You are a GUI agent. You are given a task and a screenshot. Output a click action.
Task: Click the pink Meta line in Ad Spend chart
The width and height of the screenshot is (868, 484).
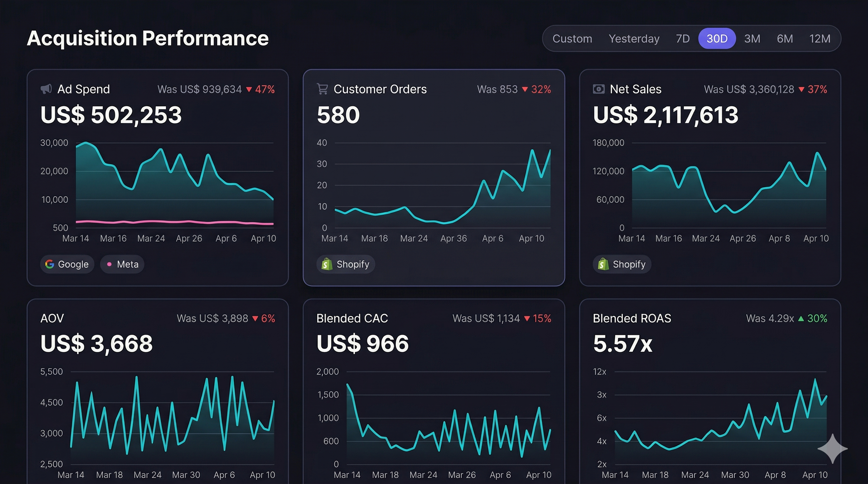point(174,222)
